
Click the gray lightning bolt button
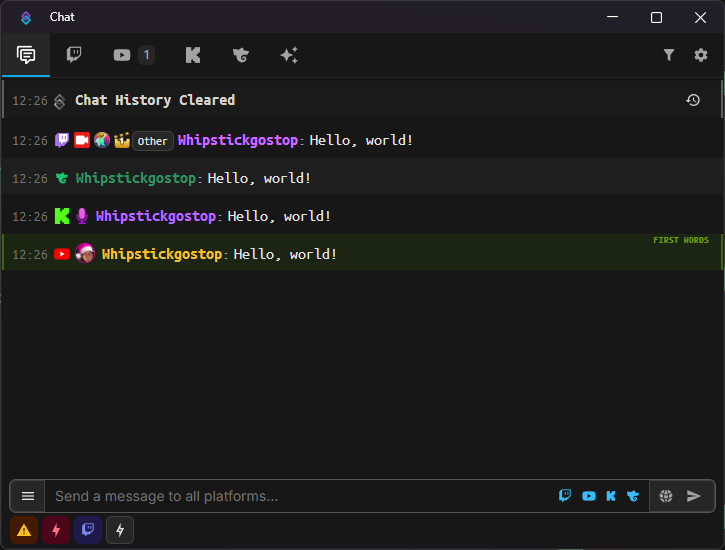pyautogui.click(x=120, y=530)
